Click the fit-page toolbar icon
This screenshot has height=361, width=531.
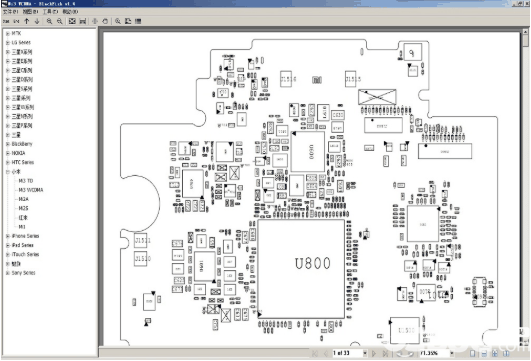tap(72, 21)
